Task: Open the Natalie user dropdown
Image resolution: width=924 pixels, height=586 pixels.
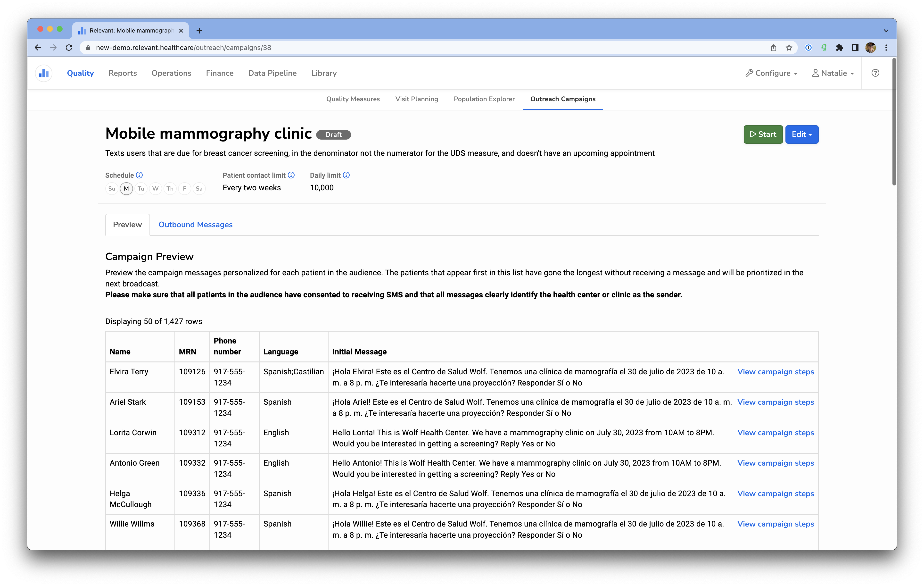Action: pos(833,73)
